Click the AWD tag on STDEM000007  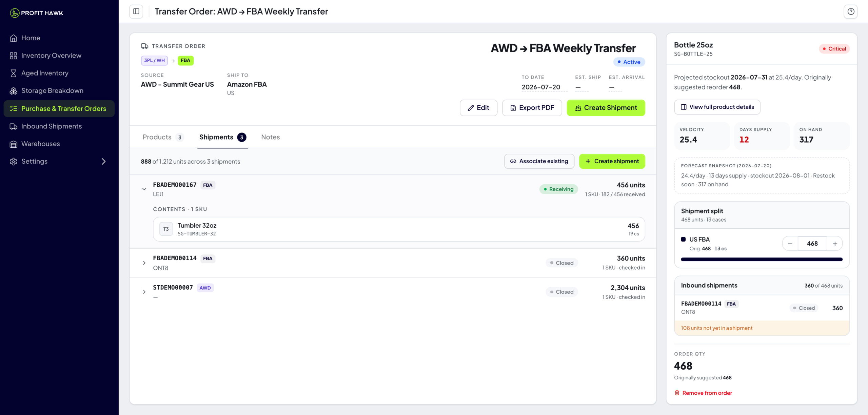(x=205, y=288)
